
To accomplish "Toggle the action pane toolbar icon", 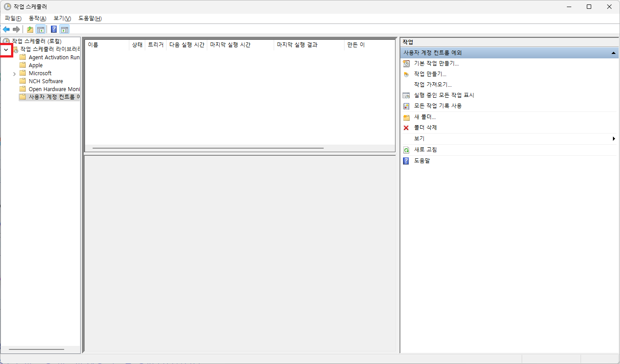I will (x=65, y=30).
